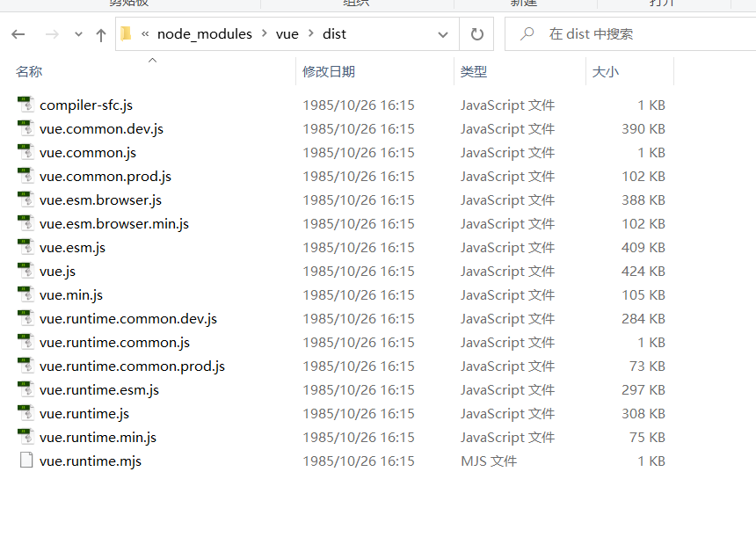Click the vue.esm.js file name
This screenshot has width=756, height=537.
tap(72, 248)
